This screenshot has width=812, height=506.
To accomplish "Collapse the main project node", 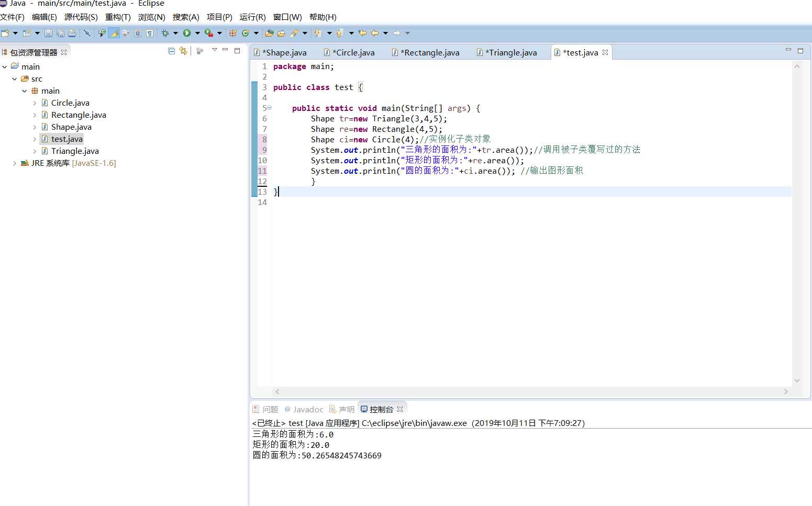I will 5,66.
